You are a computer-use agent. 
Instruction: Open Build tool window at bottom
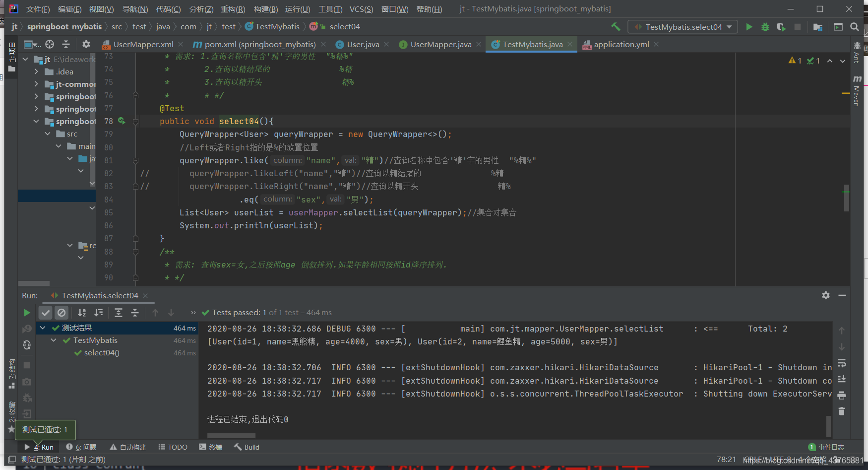pyautogui.click(x=247, y=447)
